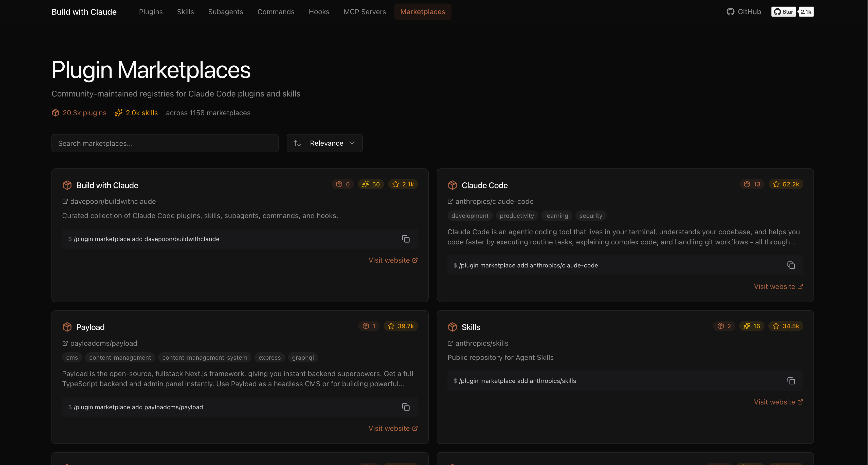The image size is (868, 465).
Task: Click the skills sparkle badge showing 50
Action: (371, 184)
